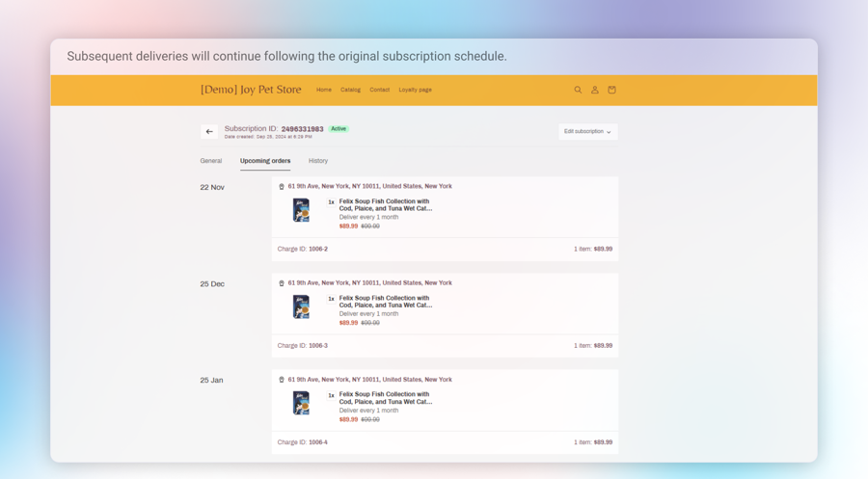This screenshot has width=868, height=479.
Task: Click the $89.99 sale price in 25 Jan order
Action: (349, 420)
